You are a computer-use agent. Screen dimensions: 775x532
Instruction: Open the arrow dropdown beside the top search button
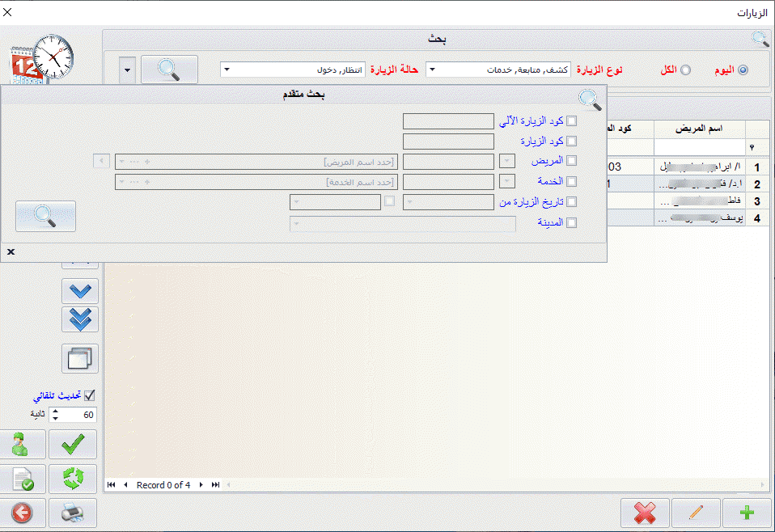(x=127, y=70)
